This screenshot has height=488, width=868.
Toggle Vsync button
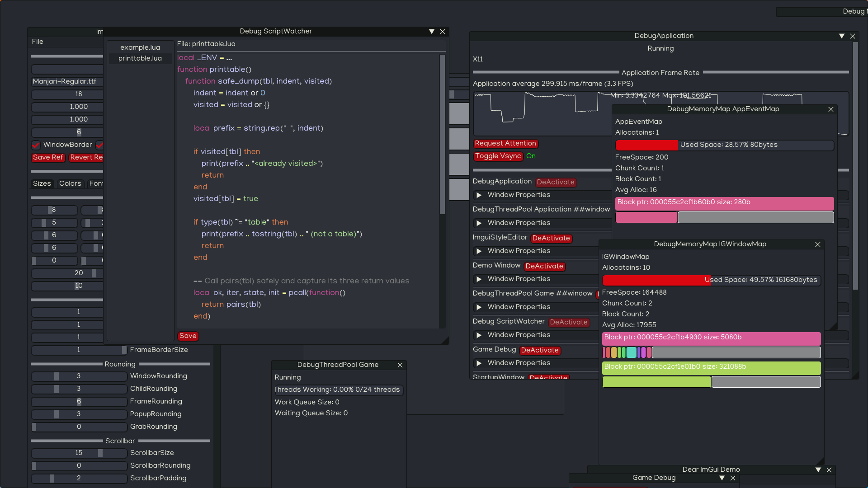tap(498, 156)
